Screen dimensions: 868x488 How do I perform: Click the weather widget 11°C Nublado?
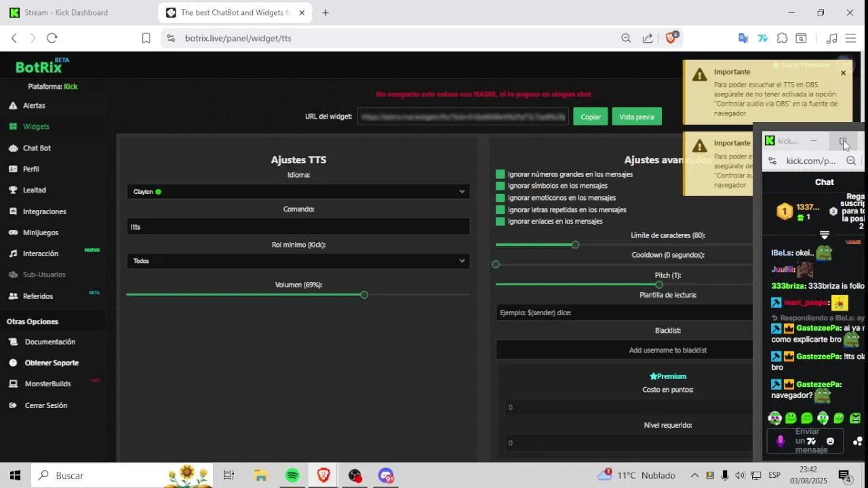[x=636, y=476]
